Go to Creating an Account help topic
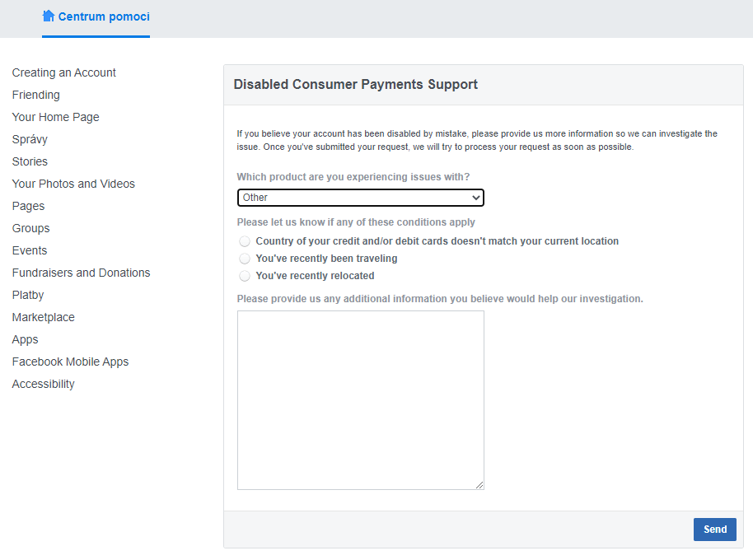The width and height of the screenshot is (753, 560). (64, 72)
